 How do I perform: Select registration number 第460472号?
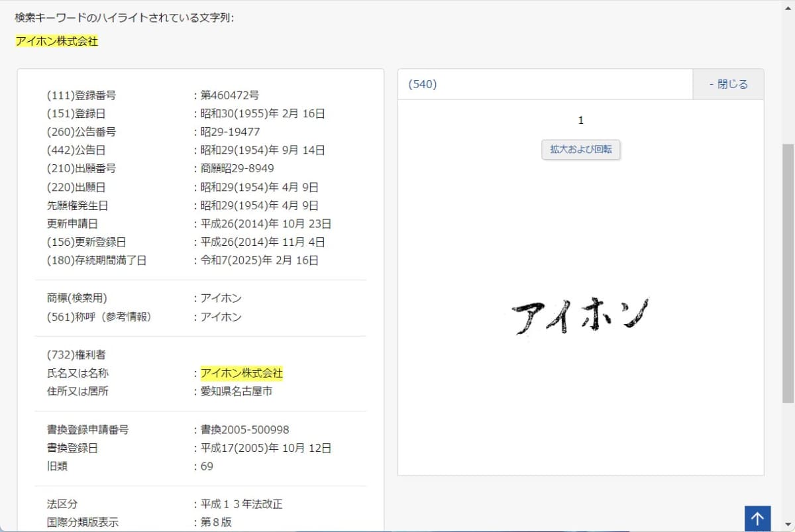click(x=230, y=95)
